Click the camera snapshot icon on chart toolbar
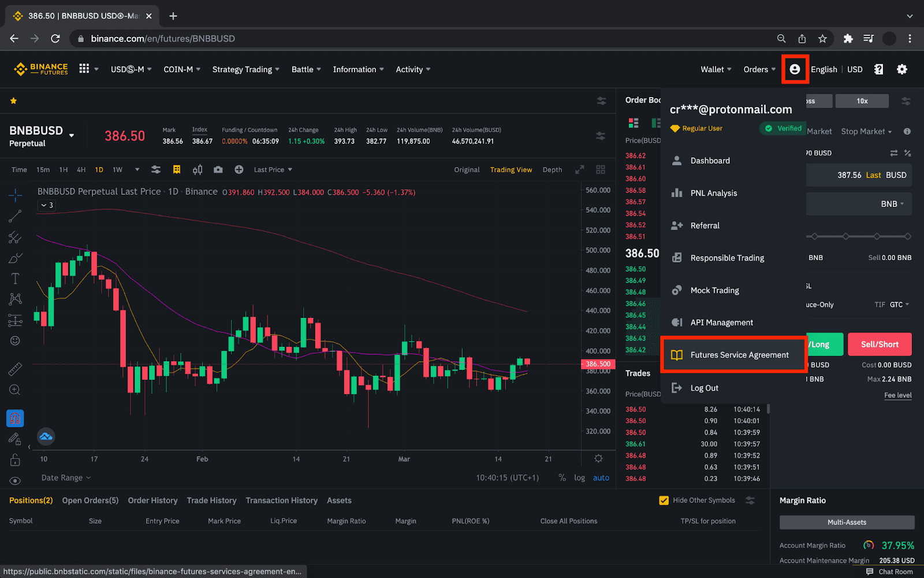 (x=218, y=169)
